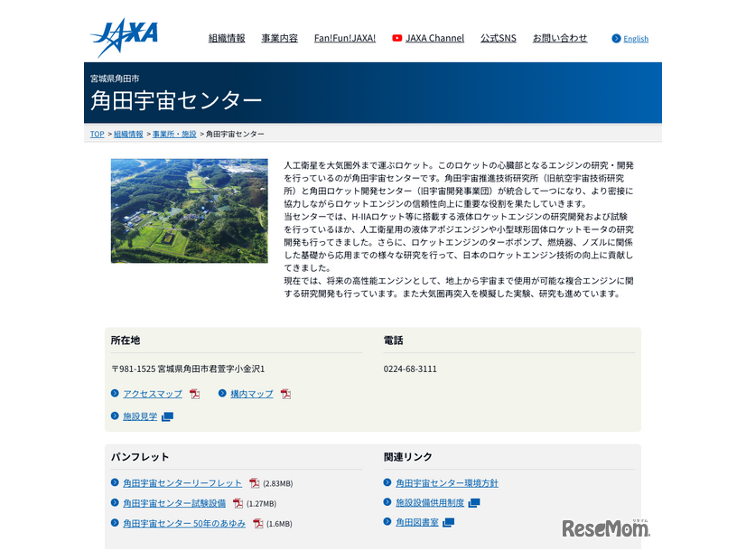Viewport: 746px width, 560px height.
Task: Open 組織情報 breadcrumb link
Action: [x=128, y=135]
